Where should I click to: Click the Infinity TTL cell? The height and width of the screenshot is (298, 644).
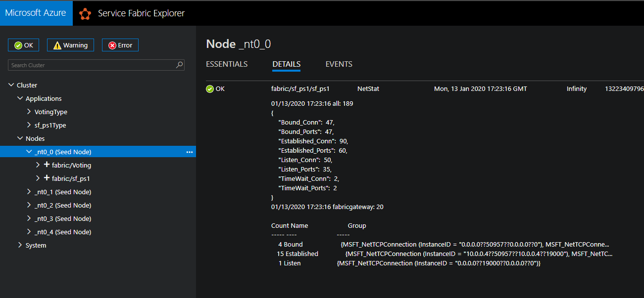tap(577, 89)
